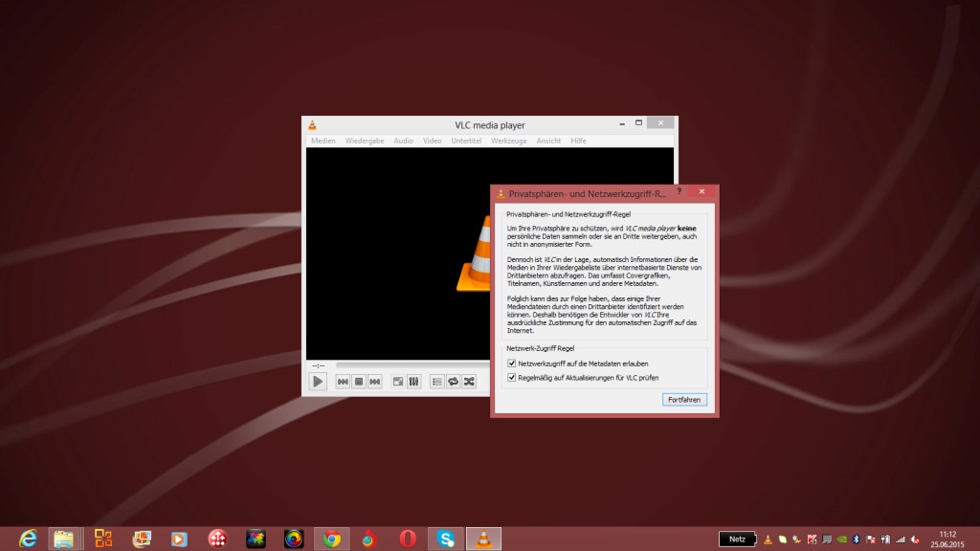Close the Privatsphären dialog
This screenshot has height=551, width=980.
click(x=702, y=191)
